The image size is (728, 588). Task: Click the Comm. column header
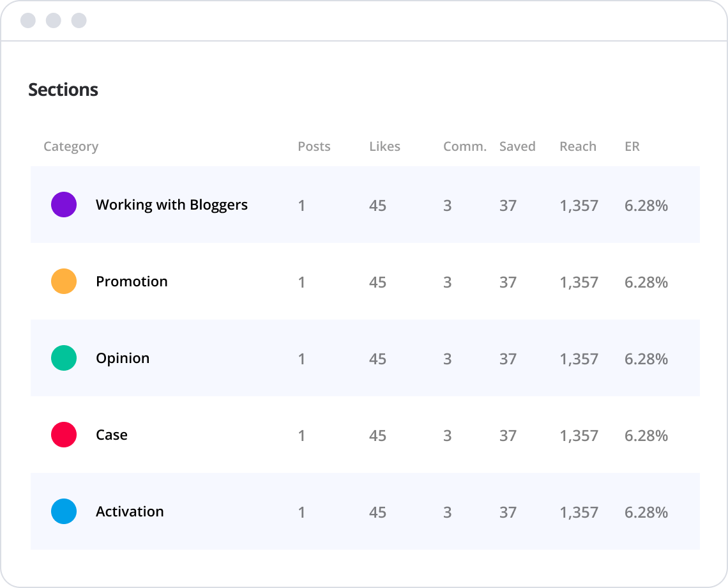464,146
